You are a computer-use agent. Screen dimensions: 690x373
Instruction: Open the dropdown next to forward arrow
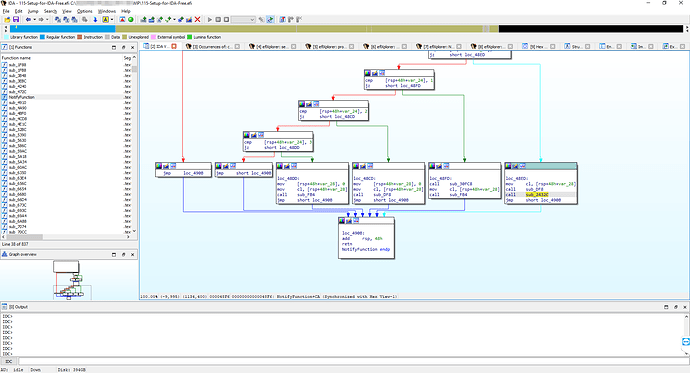click(x=47, y=19)
